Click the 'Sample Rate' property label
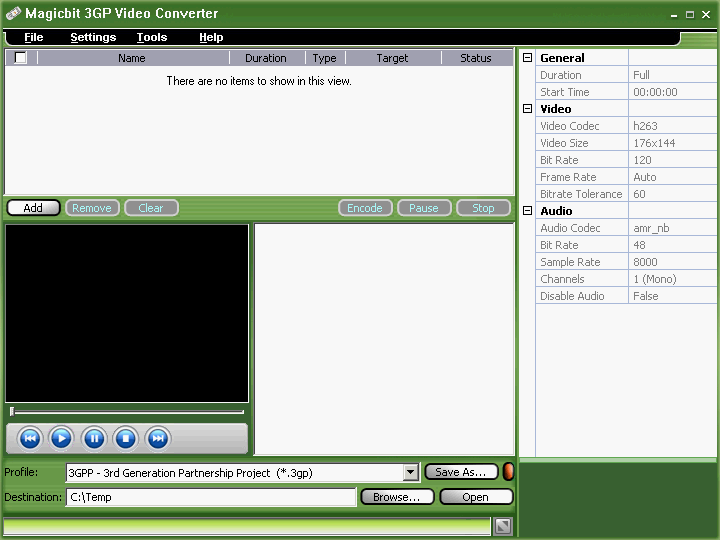Image resolution: width=720 pixels, height=540 pixels. (x=570, y=262)
